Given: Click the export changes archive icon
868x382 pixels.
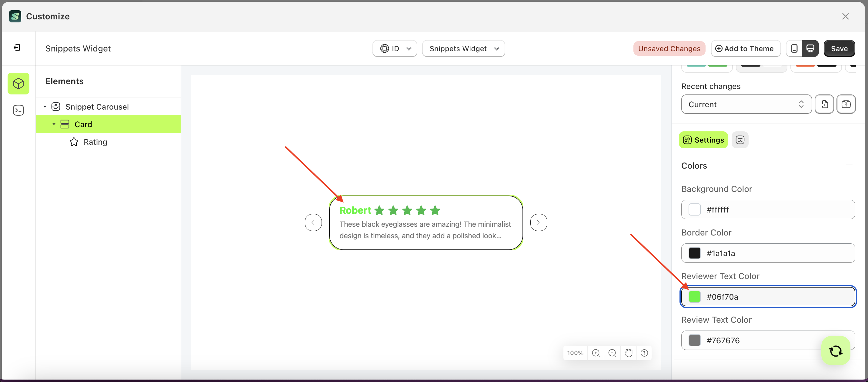Looking at the screenshot, I should tap(846, 104).
